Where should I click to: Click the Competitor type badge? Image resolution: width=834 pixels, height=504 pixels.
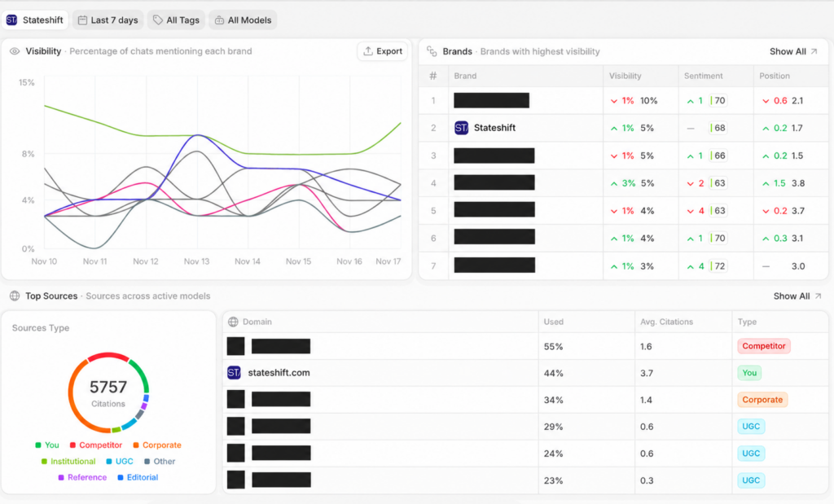tap(764, 346)
